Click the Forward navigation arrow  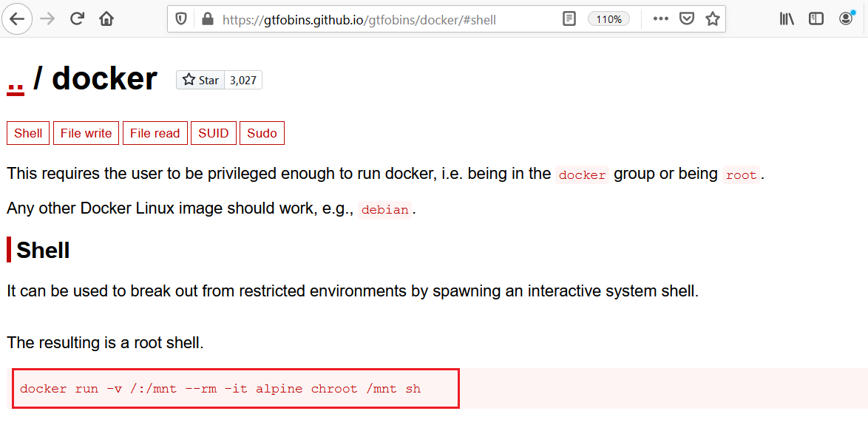click(47, 19)
